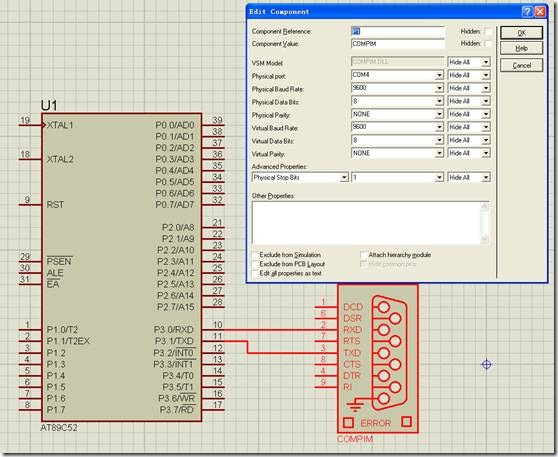Click the Component Reference input field

click(398, 31)
